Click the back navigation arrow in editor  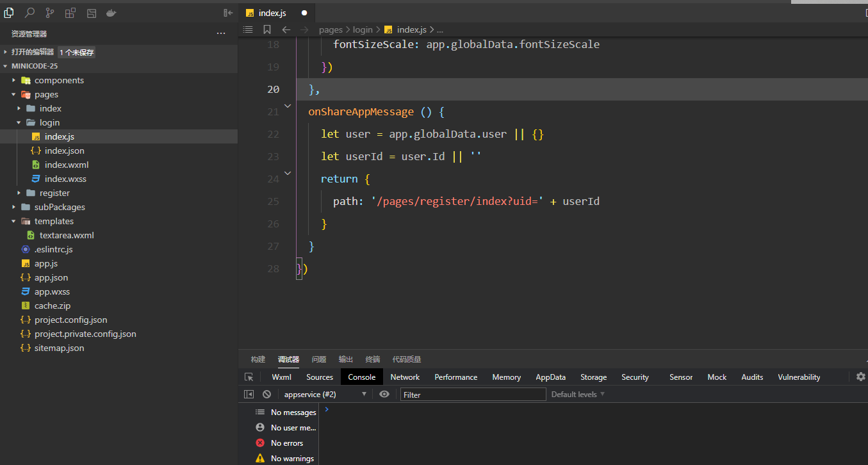coord(286,29)
